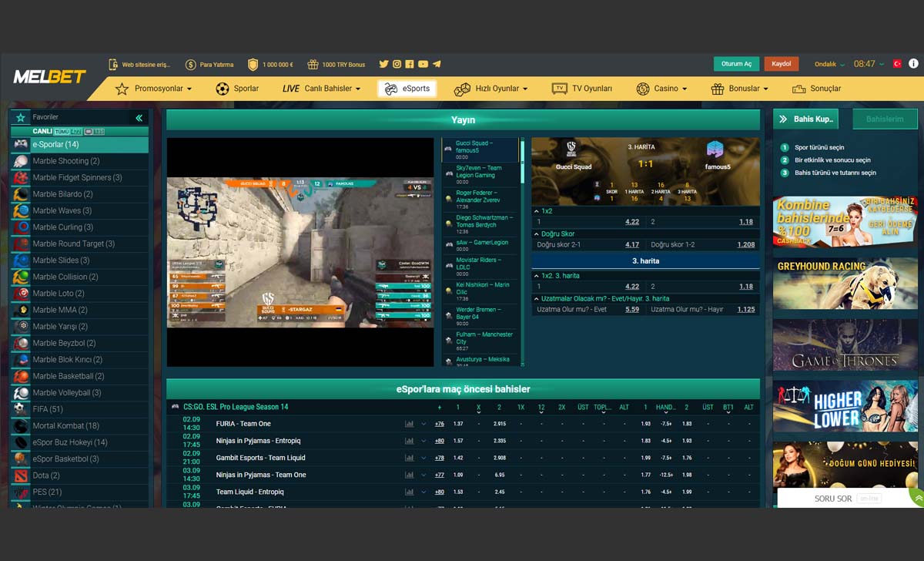Click the Marble Curling sport icon
924x561 pixels.
pos(21,227)
